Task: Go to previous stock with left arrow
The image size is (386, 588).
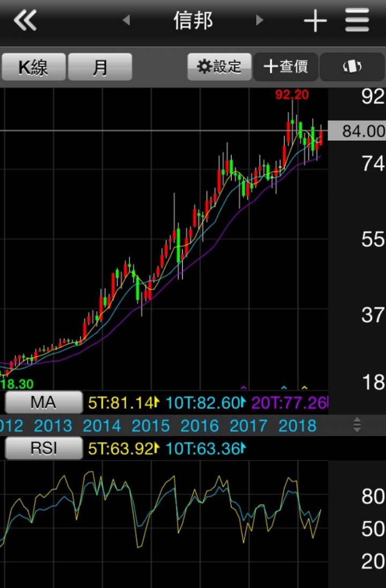Action: point(127,20)
